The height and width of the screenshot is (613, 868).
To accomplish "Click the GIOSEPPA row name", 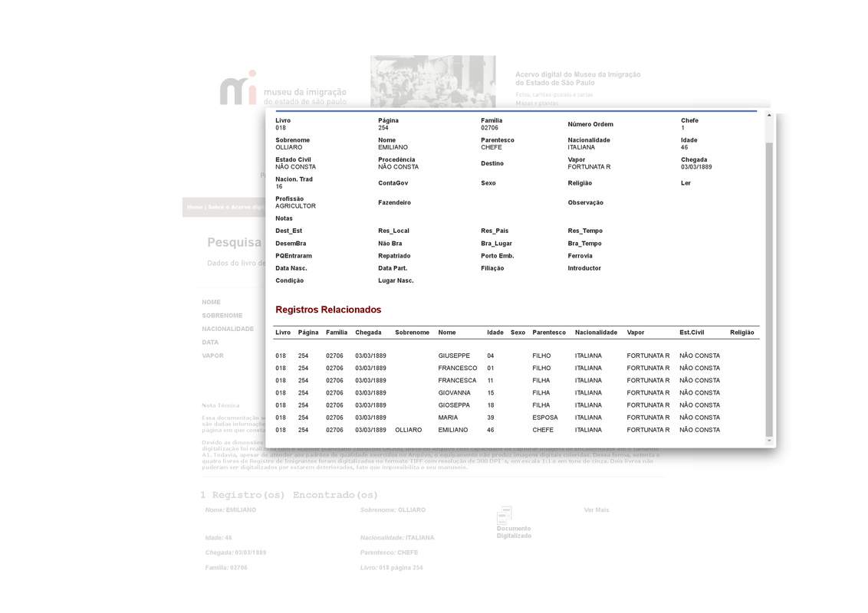I will (x=454, y=405).
